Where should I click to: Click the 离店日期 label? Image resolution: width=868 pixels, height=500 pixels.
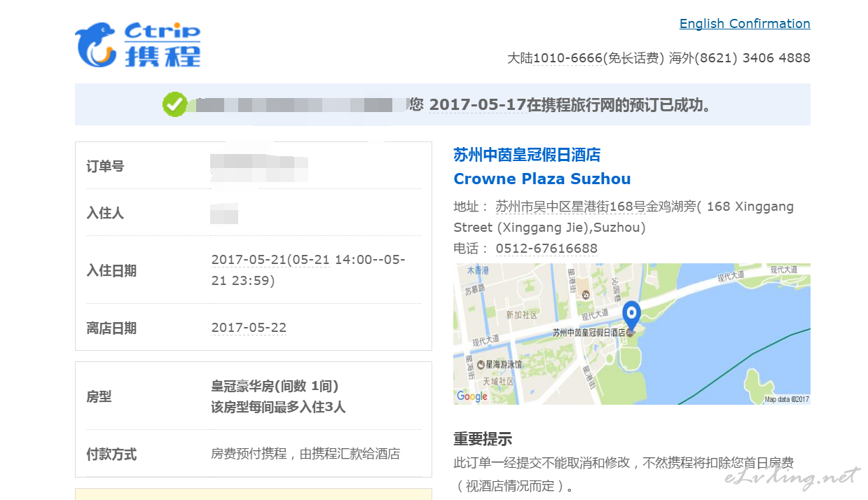111,328
